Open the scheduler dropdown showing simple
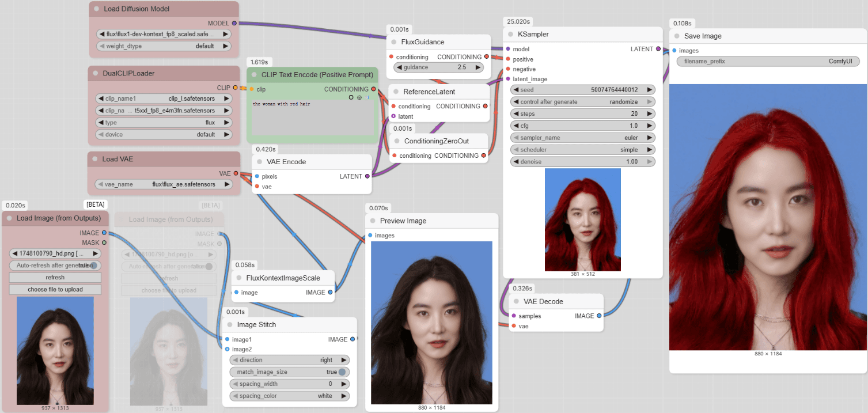The image size is (868, 413). pos(582,150)
